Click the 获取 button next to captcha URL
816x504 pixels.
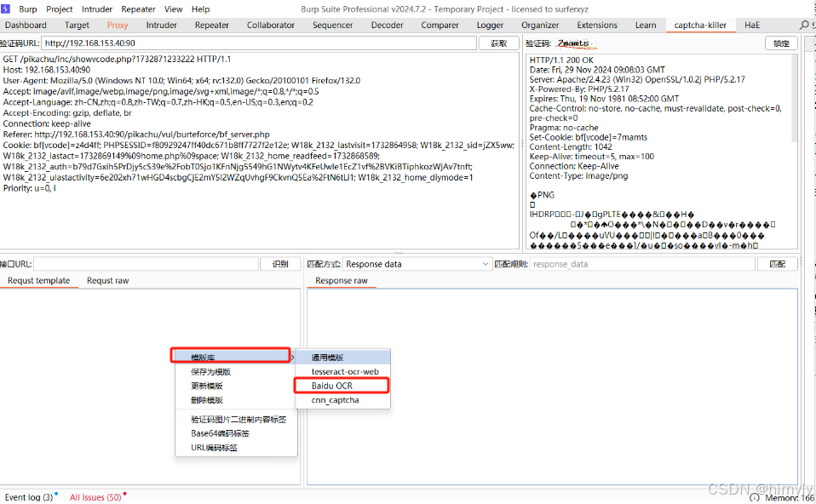click(x=498, y=43)
